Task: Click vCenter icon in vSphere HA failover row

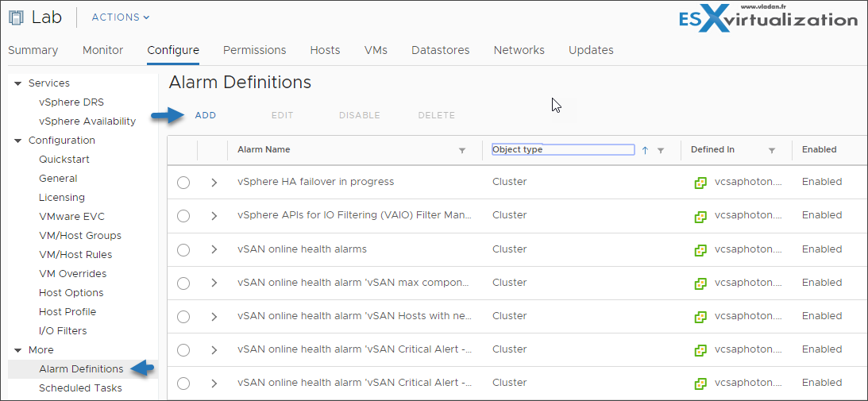Action: coord(700,183)
